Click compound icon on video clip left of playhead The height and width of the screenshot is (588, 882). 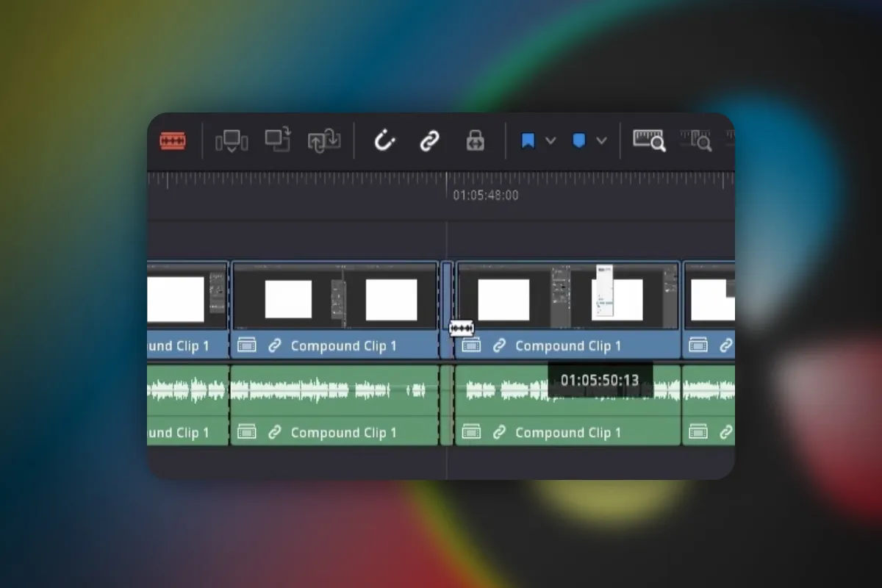tap(247, 345)
